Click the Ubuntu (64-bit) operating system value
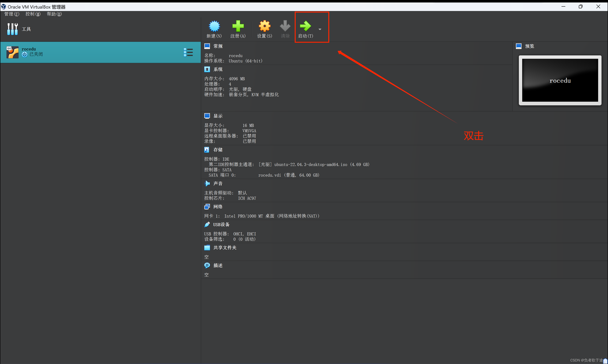This screenshot has width=608, height=364. pos(246,61)
